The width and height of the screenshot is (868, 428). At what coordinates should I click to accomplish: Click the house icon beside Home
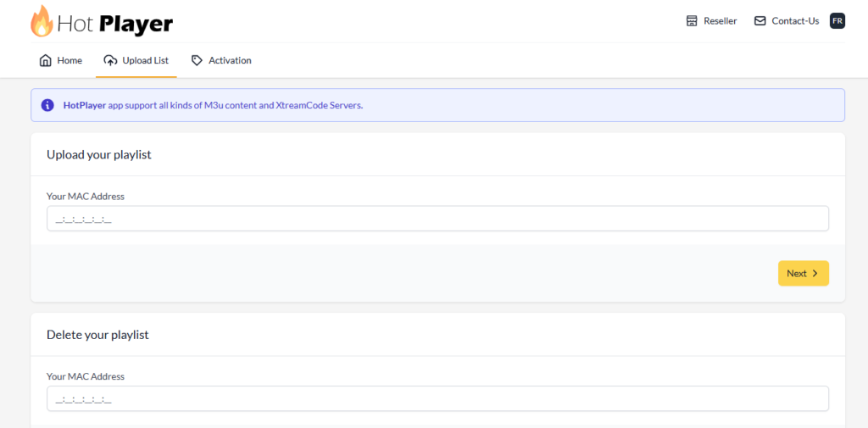[x=46, y=60]
